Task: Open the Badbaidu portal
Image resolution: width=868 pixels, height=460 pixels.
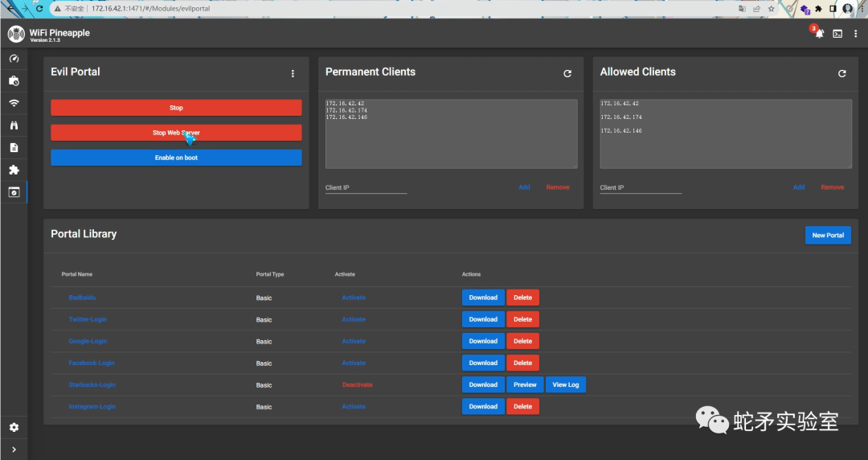Action: click(x=82, y=298)
